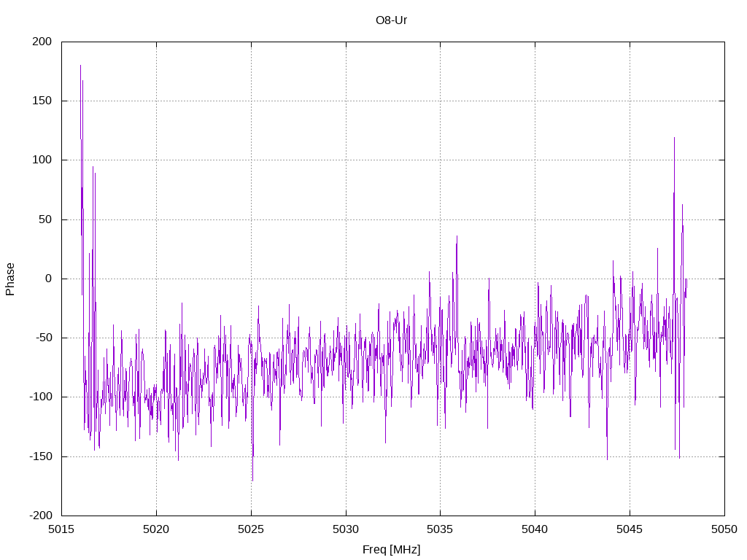The image size is (747, 560).
Task: Click the y-axis tick value 0
Action: click(x=49, y=279)
